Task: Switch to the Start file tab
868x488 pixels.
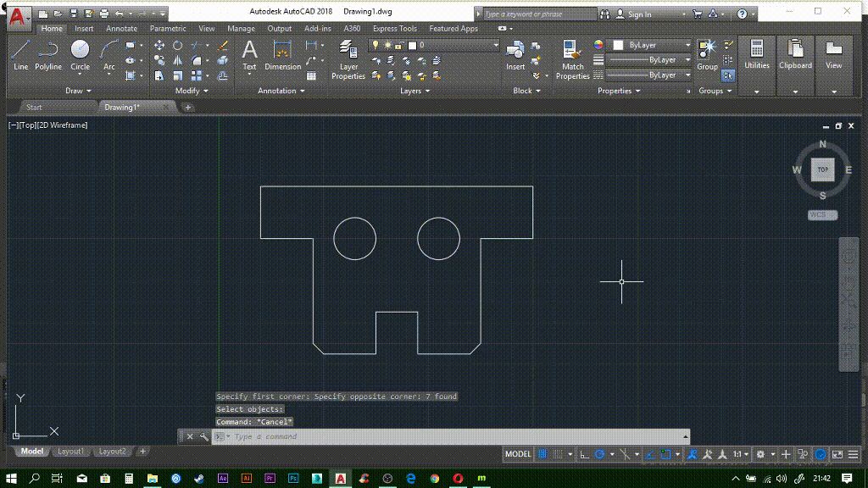Action: click(x=34, y=108)
